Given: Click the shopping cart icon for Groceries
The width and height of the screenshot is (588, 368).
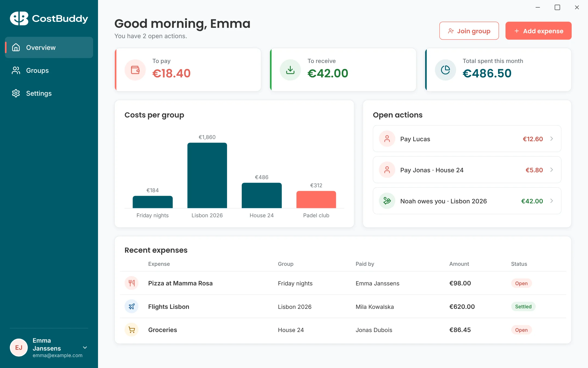Looking at the screenshot, I should coord(132,330).
